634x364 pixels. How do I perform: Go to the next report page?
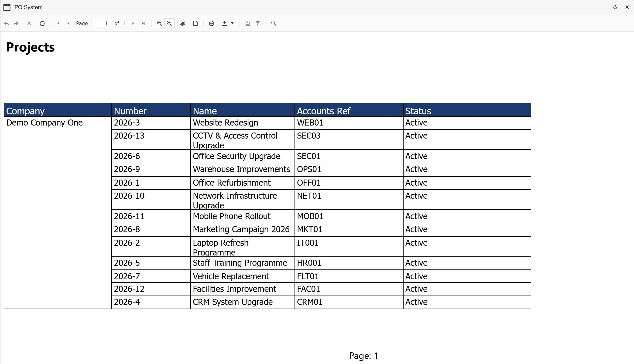[133, 23]
